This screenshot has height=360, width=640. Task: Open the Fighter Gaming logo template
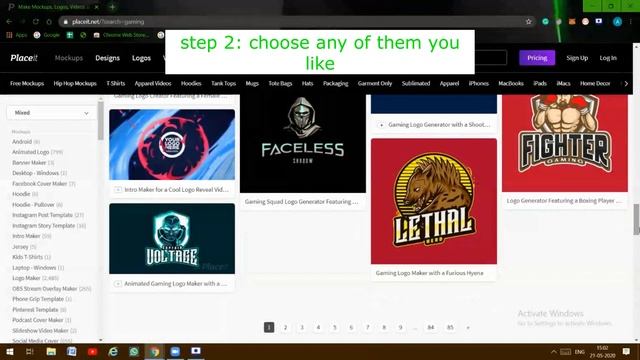coord(565,143)
